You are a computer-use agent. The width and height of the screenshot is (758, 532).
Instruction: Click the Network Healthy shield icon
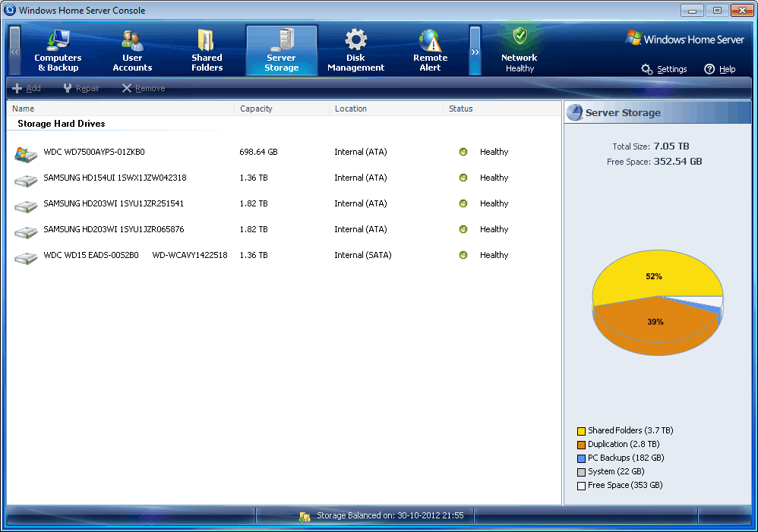(520, 36)
